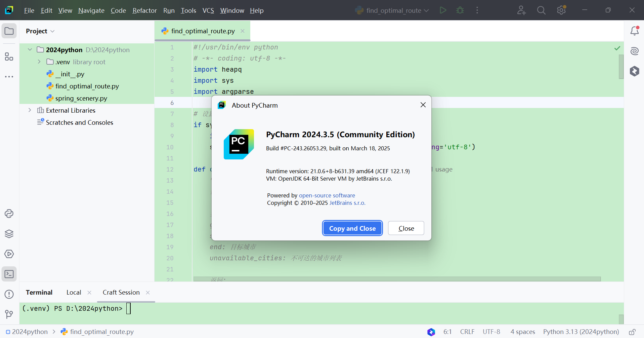Close the Craft Session terminal tab
The image size is (644, 338).
point(148,293)
